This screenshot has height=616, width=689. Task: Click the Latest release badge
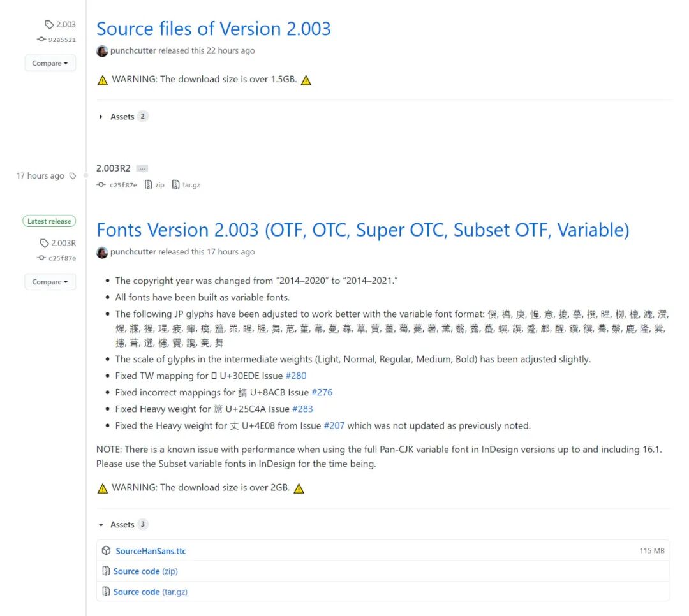click(x=49, y=221)
